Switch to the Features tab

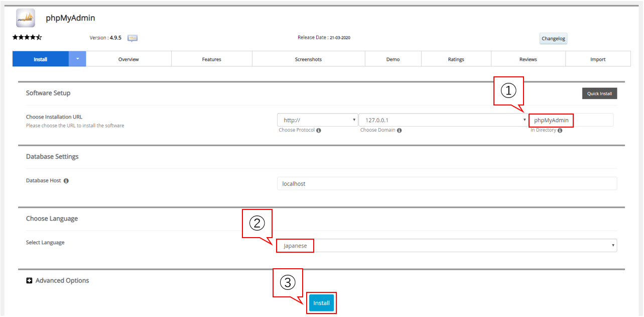[211, 59]
